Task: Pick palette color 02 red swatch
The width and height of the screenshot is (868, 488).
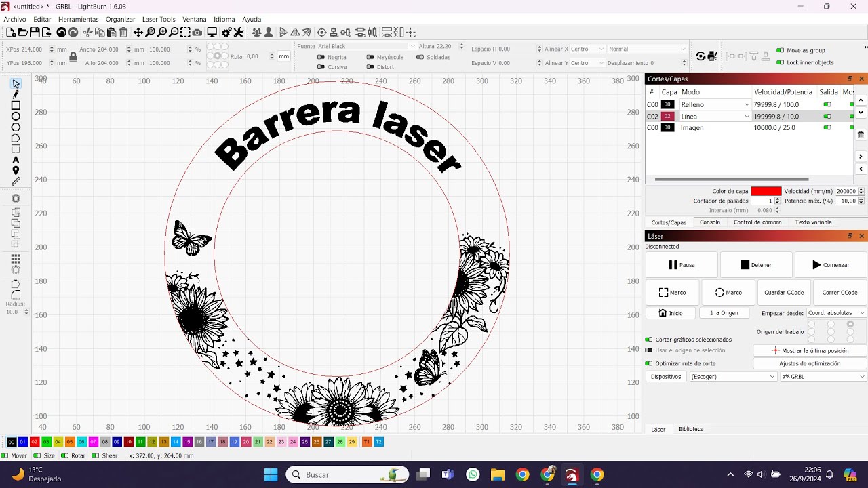Action: click(35, 442)
